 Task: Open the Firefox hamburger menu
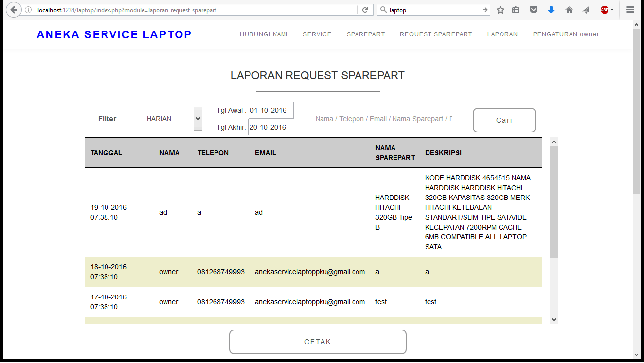pyautogui.click(x=630, y=10)
